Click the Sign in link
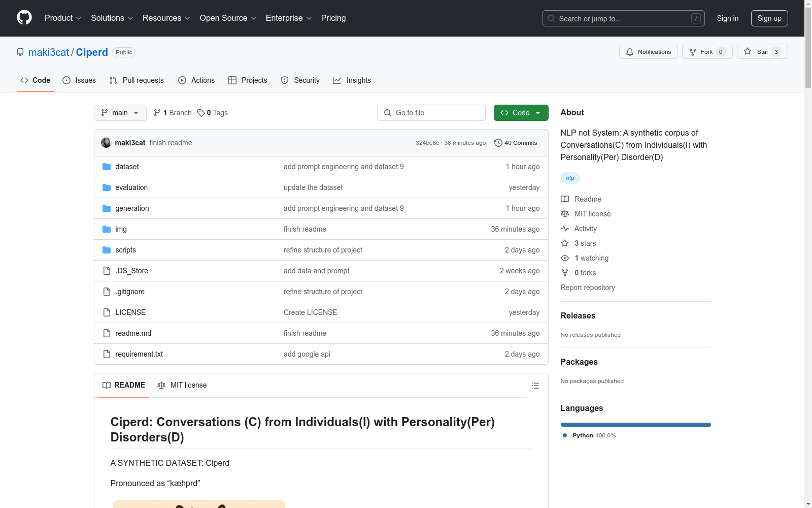The height and width of the screenshot is (508, 812). [x=728, y=18]
